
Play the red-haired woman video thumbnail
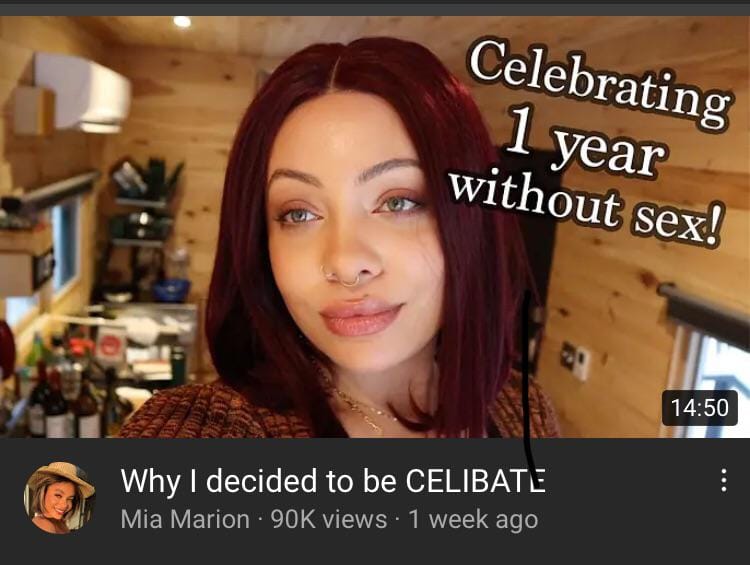click(375, 227)
